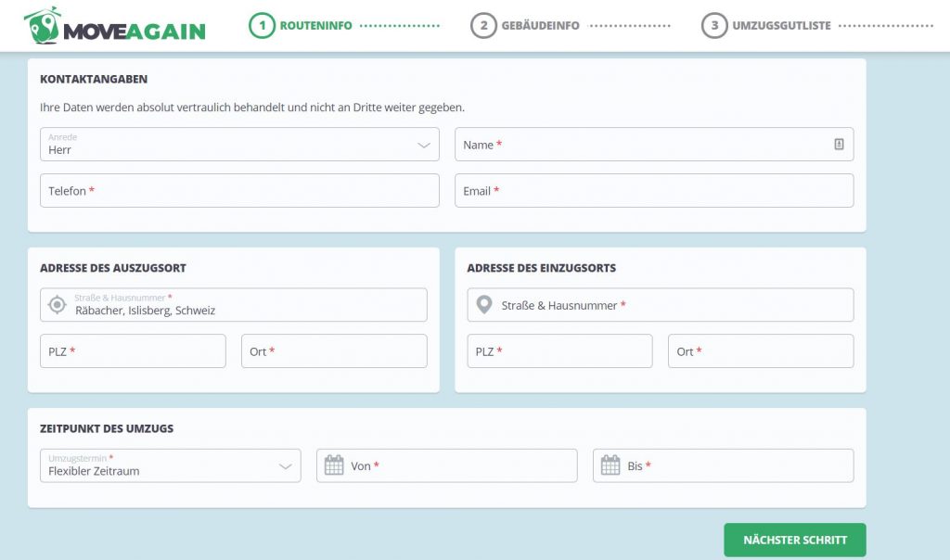
Task: Click the map pin icon in Einzugsort
Action: [484, 304]
